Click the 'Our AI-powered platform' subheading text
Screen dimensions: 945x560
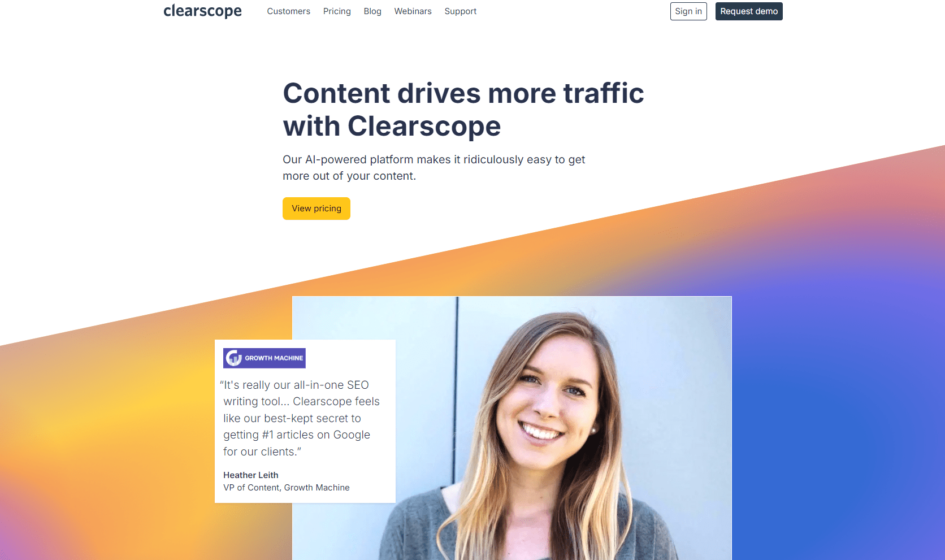click(x=434, y=168)
